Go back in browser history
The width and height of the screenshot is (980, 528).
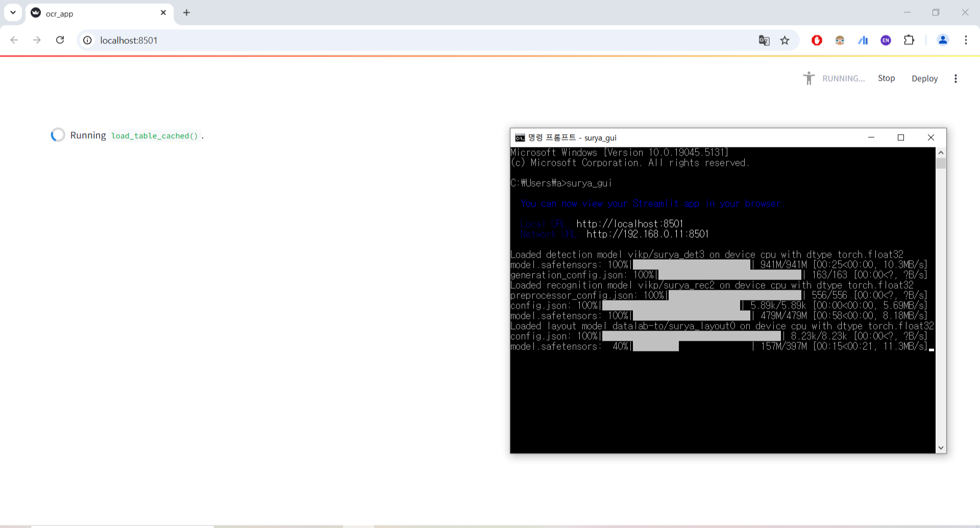(14, 40)
